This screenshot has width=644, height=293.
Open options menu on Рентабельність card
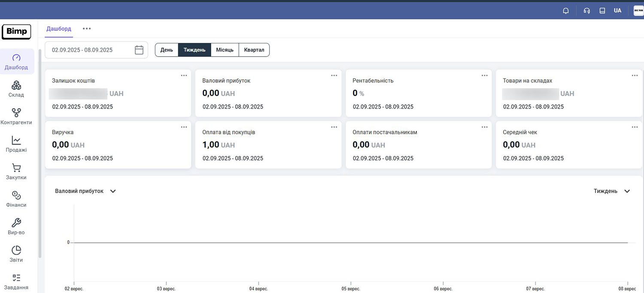coord(484,76)
